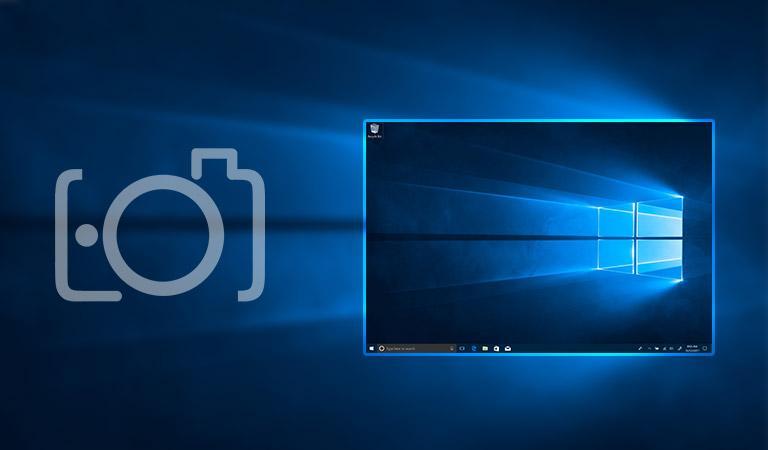This screenshot has height=450, width=768.
Task: Launch Microsoft Edge from the taskbar
Action: tap(473, 348)
